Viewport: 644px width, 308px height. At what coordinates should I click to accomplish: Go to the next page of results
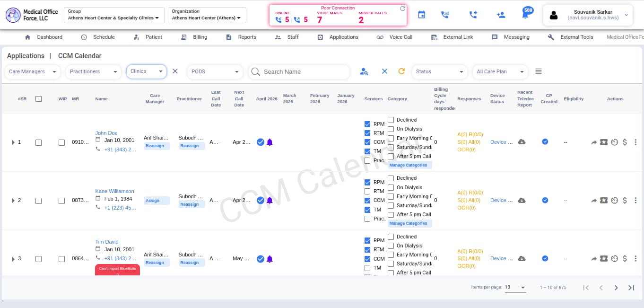click(x=616, y=288)
